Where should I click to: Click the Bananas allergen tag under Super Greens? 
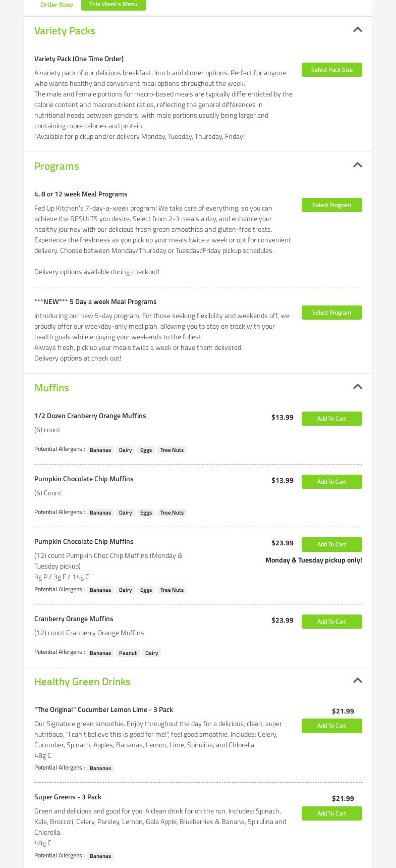[100, 855]
